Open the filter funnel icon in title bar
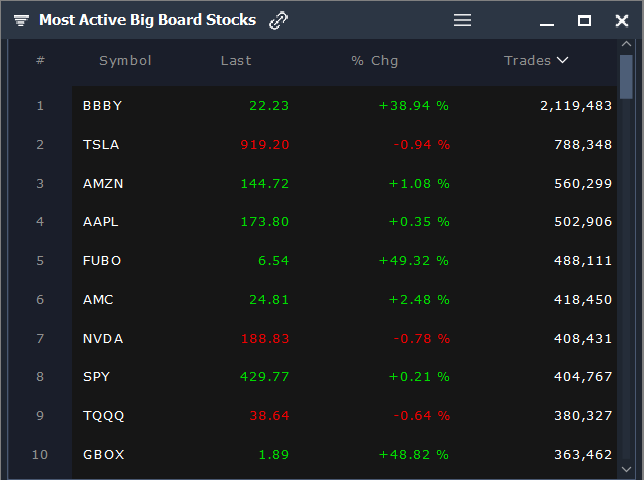Image resolution: width=644 pixels, height=480 pixels. [21, 20]
